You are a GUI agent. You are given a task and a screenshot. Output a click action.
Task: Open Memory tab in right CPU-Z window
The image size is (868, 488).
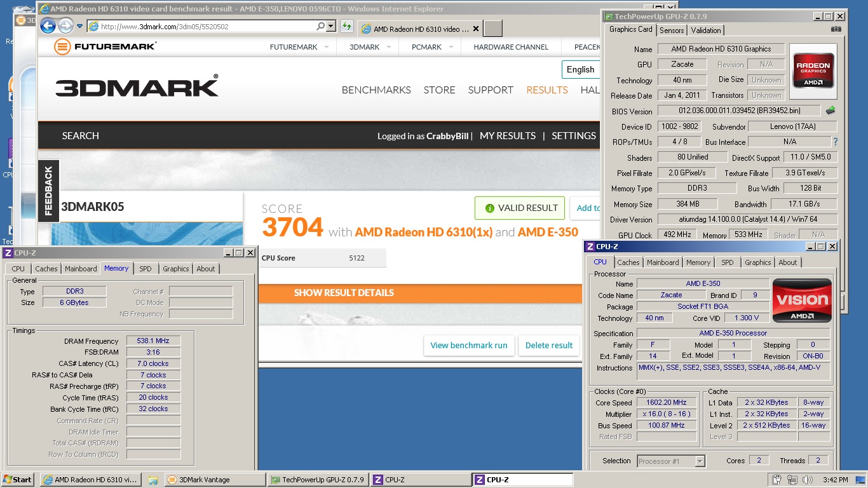point(698,262)
